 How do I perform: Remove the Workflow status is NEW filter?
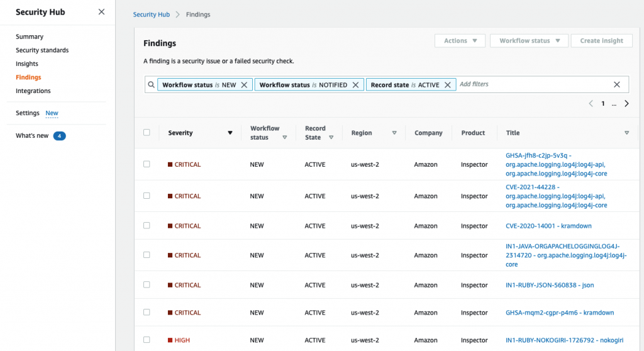click(244, 85)
